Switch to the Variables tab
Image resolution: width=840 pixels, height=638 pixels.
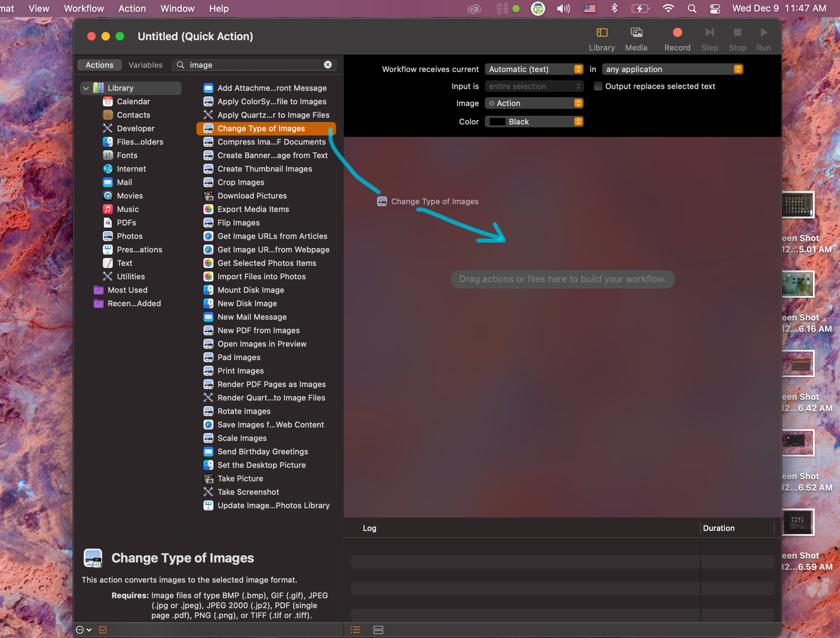[x=146, y=65]
